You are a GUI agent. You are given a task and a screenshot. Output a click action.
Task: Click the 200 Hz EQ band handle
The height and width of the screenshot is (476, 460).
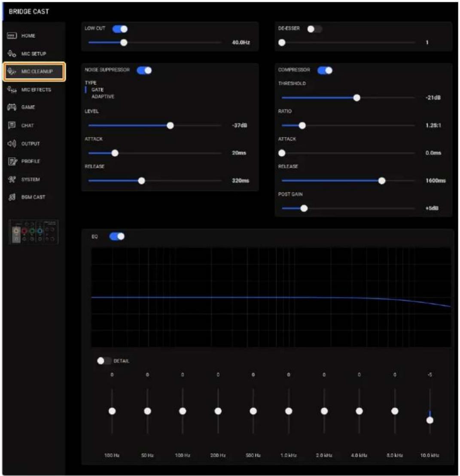[218, 411]
